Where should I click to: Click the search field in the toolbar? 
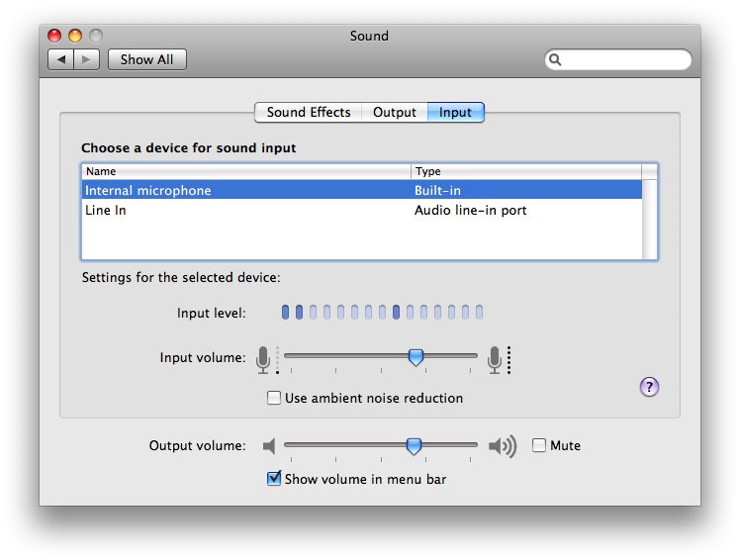pos(618,59)
